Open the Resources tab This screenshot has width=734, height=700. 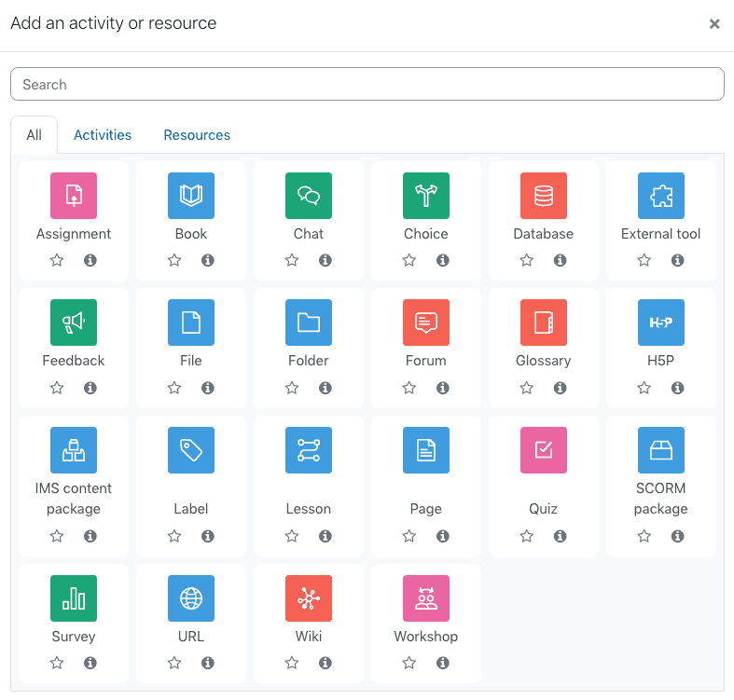click(197, 135)
